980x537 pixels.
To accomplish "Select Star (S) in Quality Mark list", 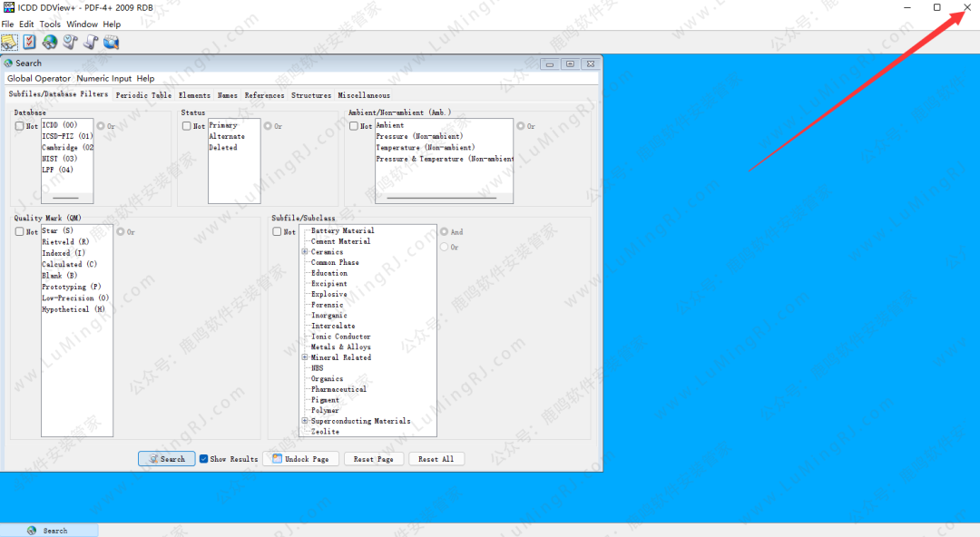I will click(57, 231).
